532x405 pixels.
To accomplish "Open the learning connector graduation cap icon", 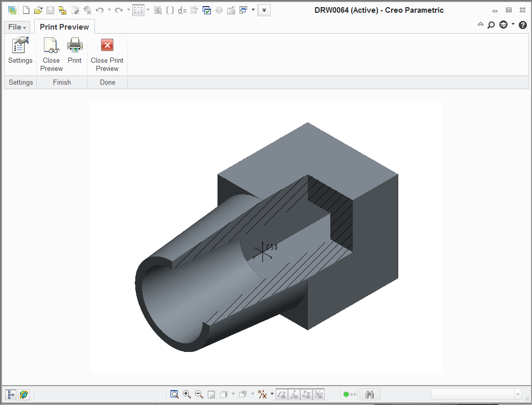I will point(503,25).
